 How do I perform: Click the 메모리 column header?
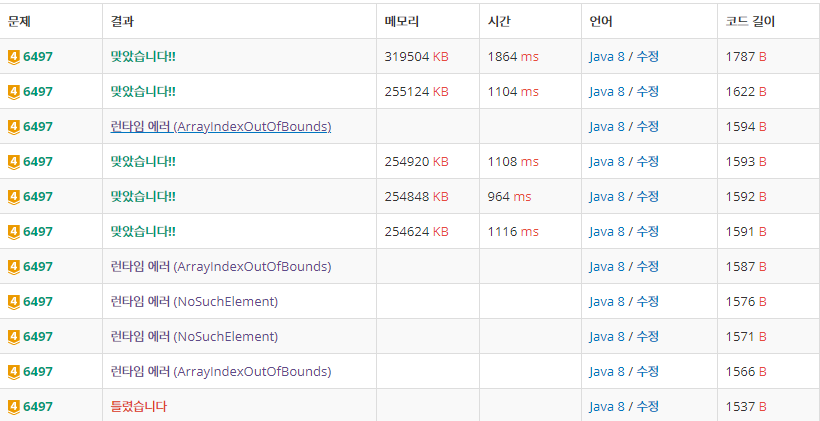[402, 21]
